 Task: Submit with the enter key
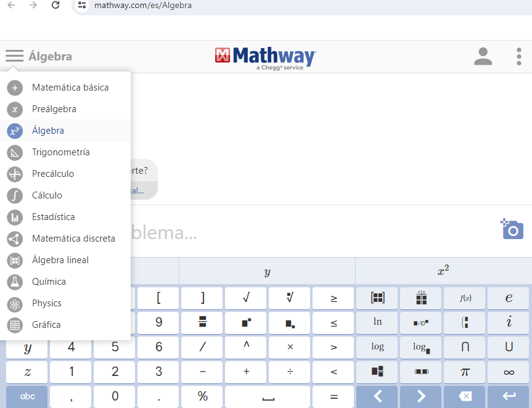(x=509, y=396)
